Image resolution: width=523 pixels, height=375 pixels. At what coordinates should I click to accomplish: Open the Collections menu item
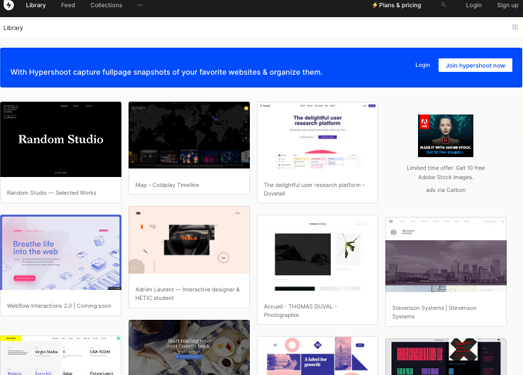tap(106, 5)
